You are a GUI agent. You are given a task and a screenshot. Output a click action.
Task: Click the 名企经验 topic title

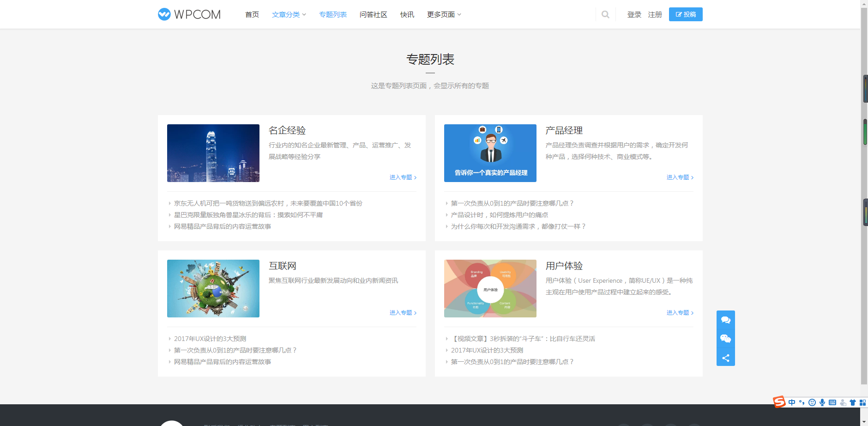[x=287, y=130]
